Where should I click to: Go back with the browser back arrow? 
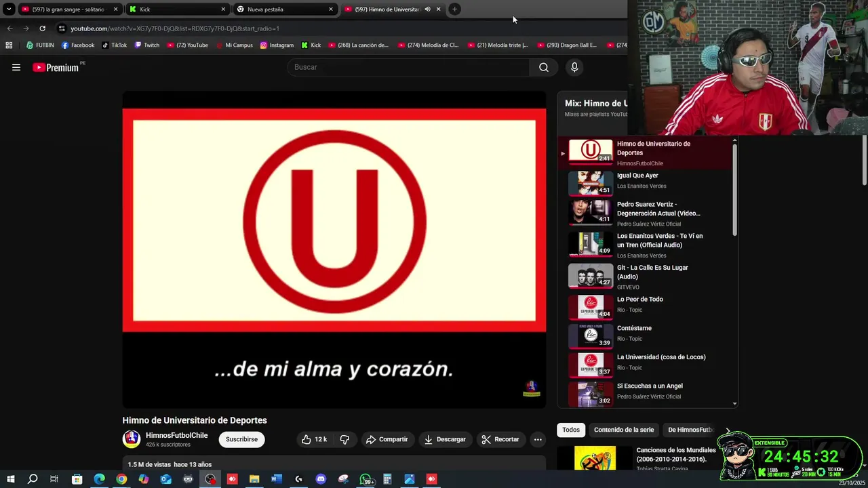pyautogui.click(x=9, y=28)
